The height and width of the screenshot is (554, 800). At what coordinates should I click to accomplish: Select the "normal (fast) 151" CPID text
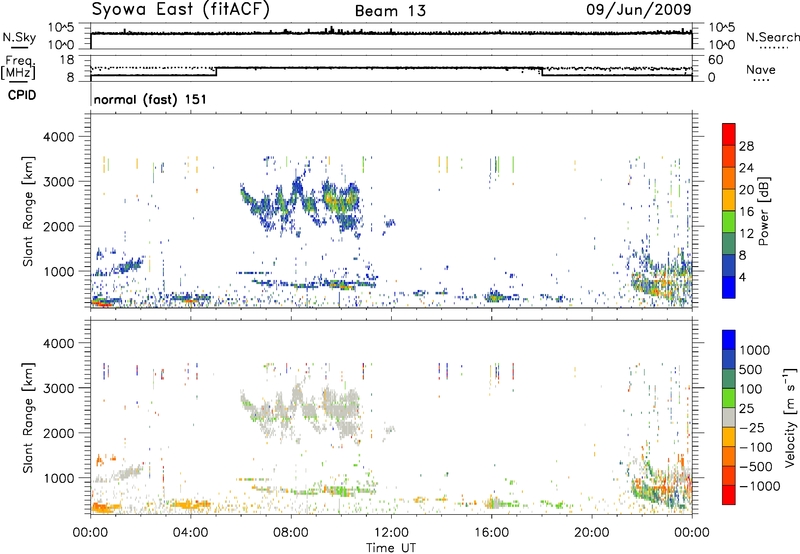point(150,99)
